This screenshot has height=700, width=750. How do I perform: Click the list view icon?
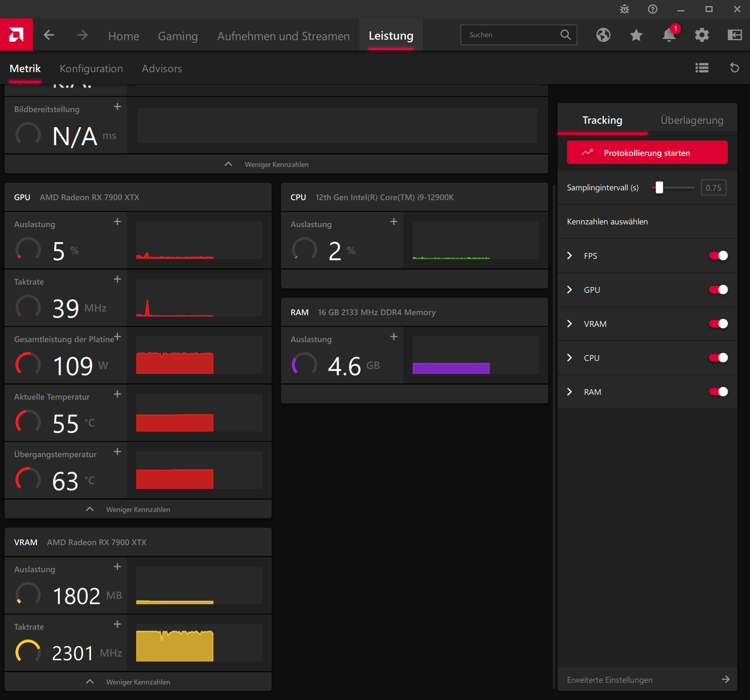702,68
